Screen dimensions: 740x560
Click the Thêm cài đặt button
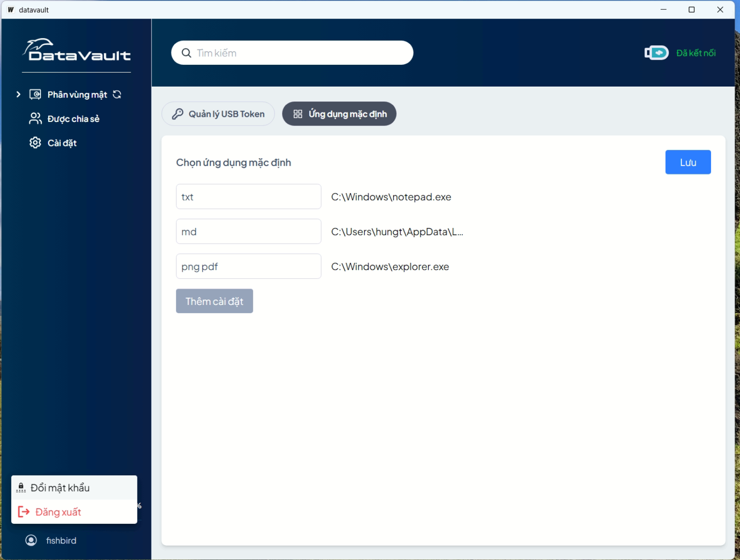coord(214,301)
